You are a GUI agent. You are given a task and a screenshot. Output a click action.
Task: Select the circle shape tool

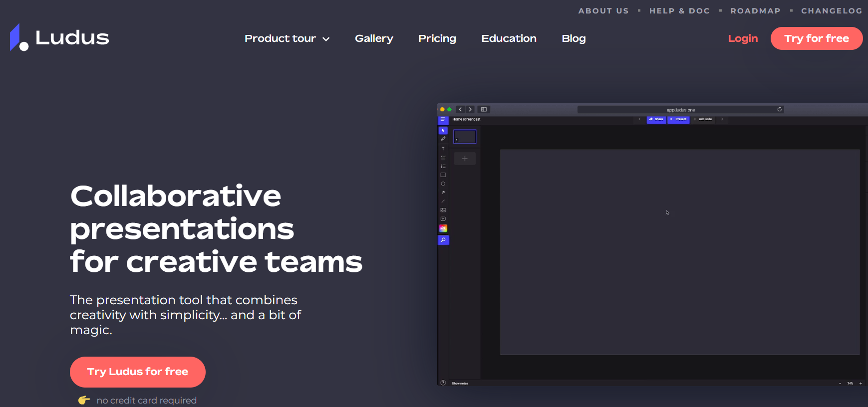[x=443, y=184]
